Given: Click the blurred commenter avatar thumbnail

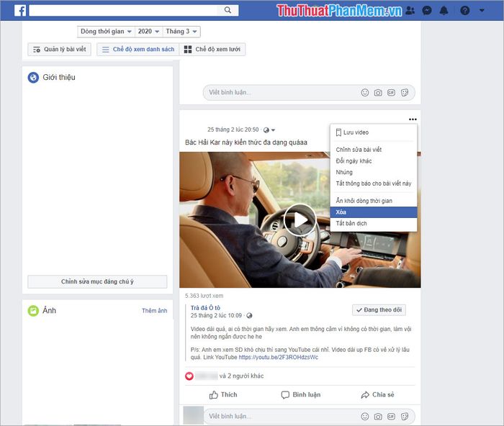Looking at the screenshot, I should (193, 415).
